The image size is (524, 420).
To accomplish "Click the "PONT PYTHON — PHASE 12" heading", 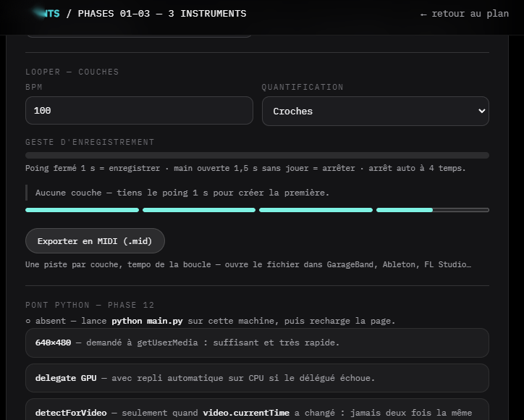I will coord(90,305).
